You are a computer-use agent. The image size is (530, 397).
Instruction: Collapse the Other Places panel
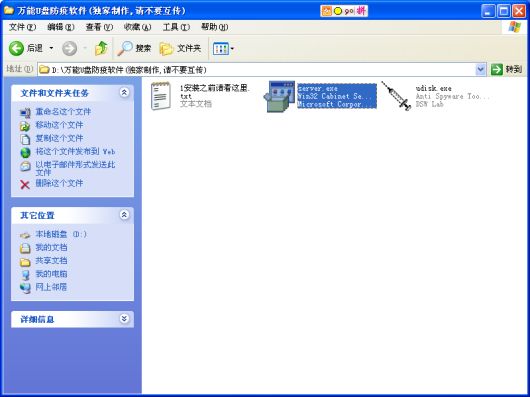coord(124,215)
